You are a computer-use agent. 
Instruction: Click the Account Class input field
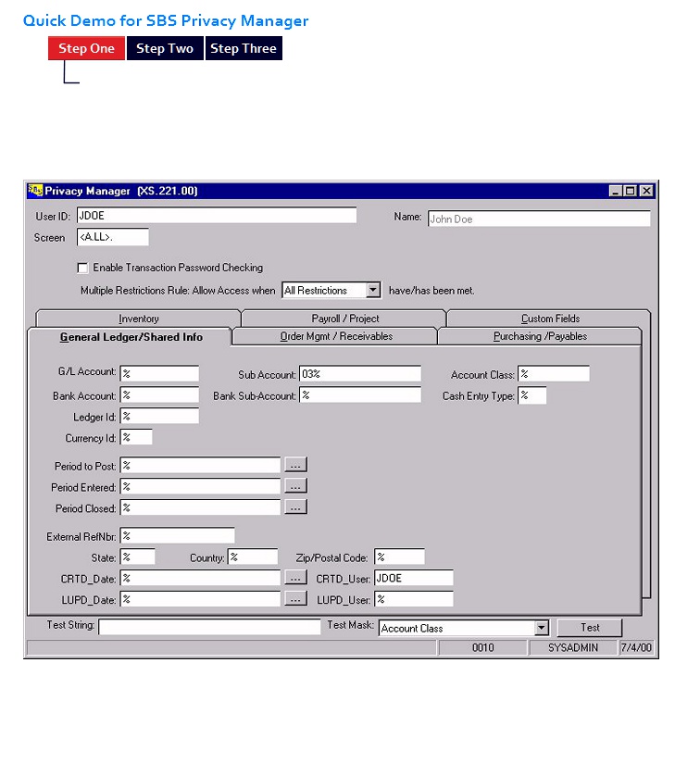tap(554, 374)
